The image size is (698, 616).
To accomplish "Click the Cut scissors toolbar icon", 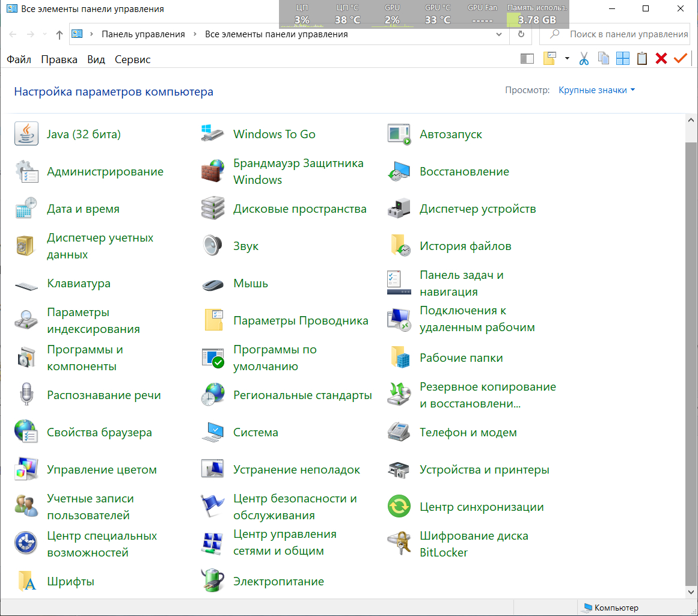I will pyautogui.click(x=584, y=58).
